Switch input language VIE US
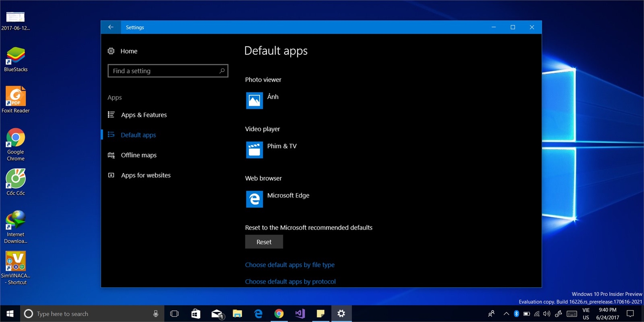Image resolution: width=644 pixels, height=322 pixels. pyautogui.click(x=586, y=314)
